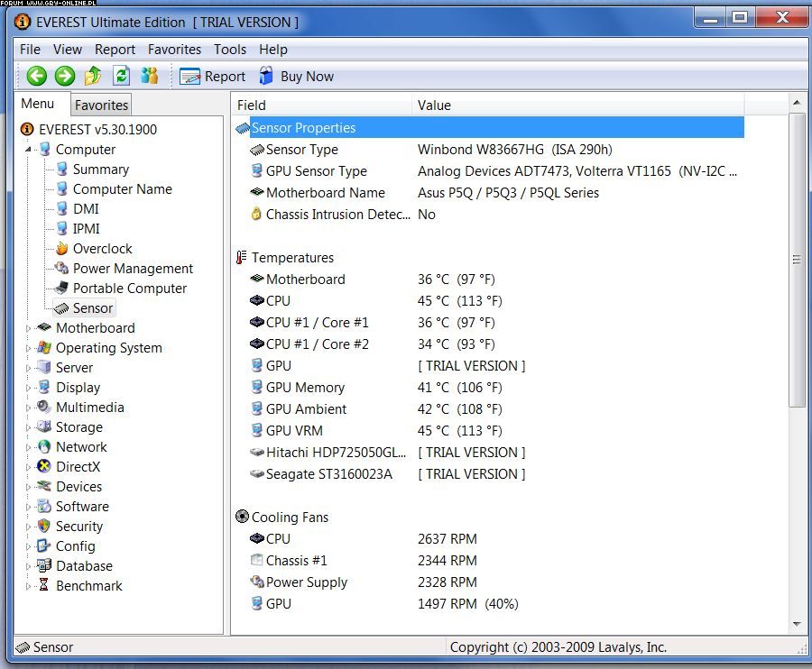
Task: Click the Devices icon in tree
Action: [x=44, y=486]
